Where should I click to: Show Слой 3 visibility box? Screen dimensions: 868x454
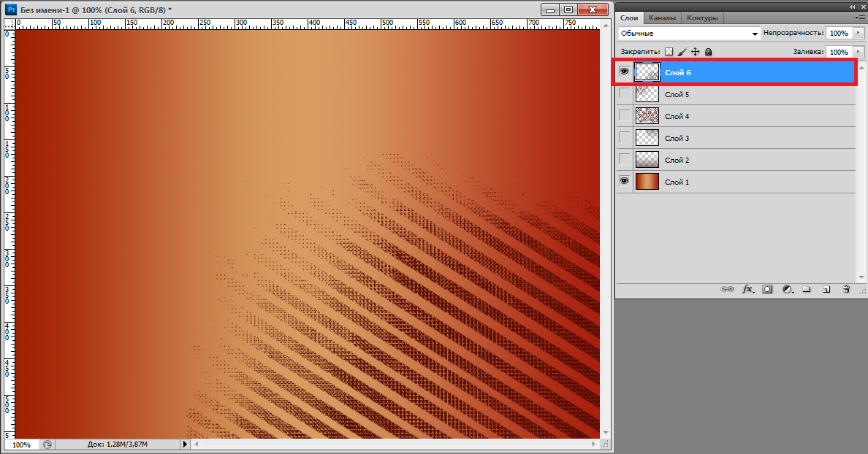625,138
